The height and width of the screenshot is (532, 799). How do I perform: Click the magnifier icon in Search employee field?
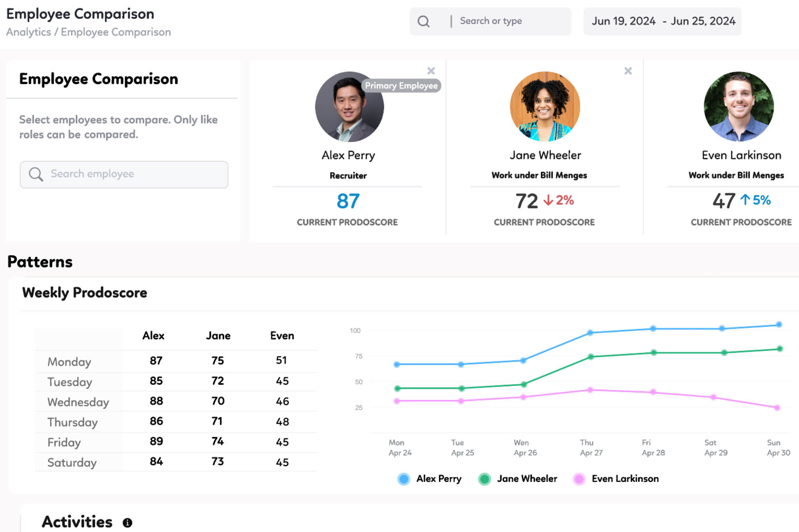35,174
